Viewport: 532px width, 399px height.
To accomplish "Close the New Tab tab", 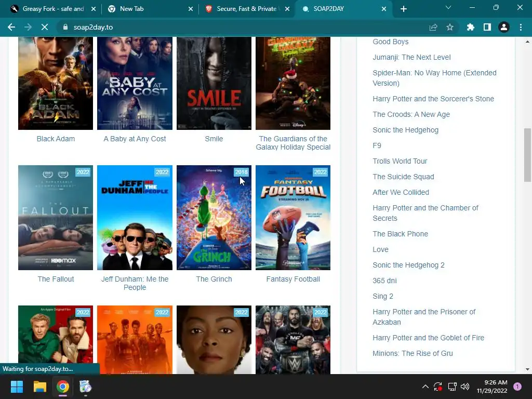I will click(x=190, y=9).
